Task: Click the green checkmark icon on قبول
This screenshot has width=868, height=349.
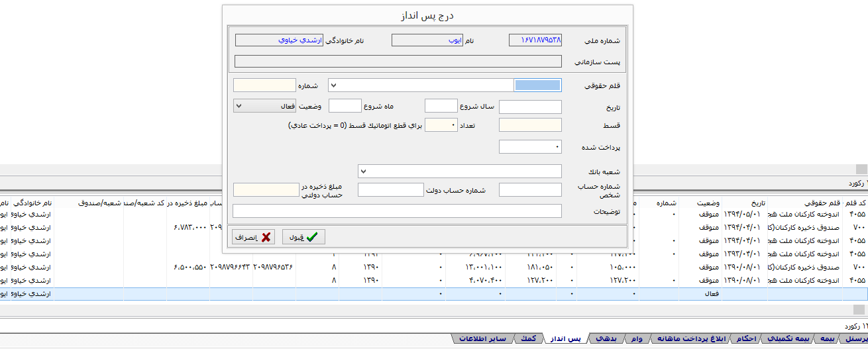Action: pos(312,236)
